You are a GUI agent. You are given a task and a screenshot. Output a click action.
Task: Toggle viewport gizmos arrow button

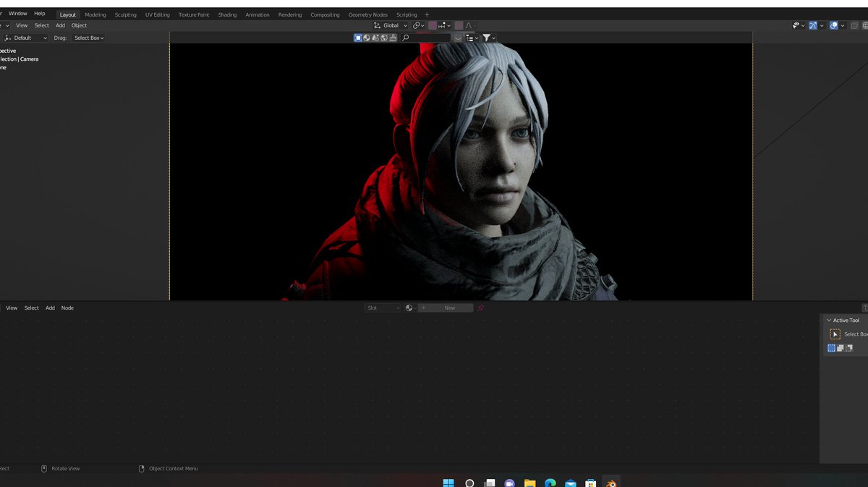point(813,25)
